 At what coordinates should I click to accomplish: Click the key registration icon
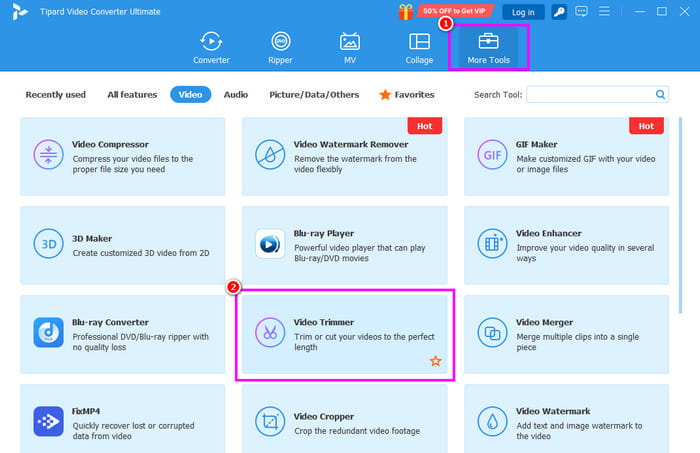[x=559, y=12]
